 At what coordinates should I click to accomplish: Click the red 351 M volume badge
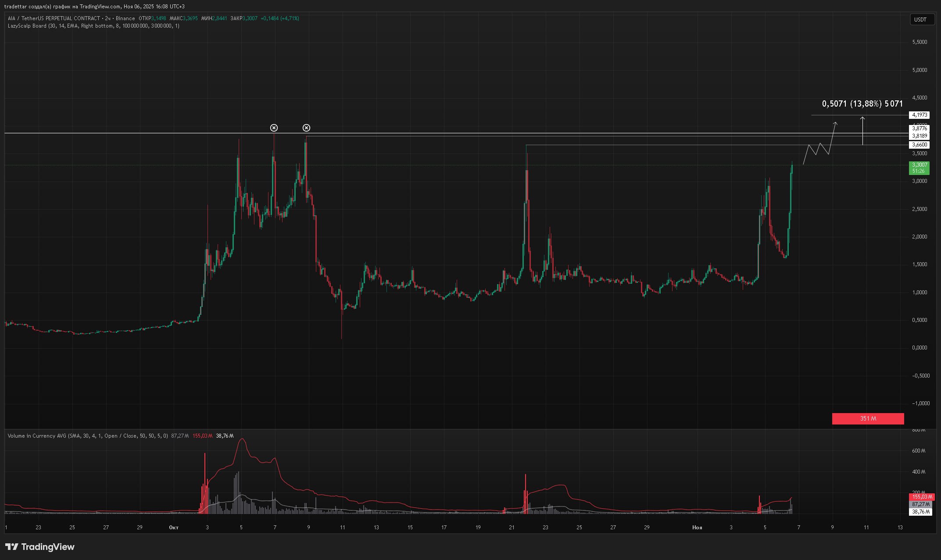pyautogui.click(x=868, y=419)
